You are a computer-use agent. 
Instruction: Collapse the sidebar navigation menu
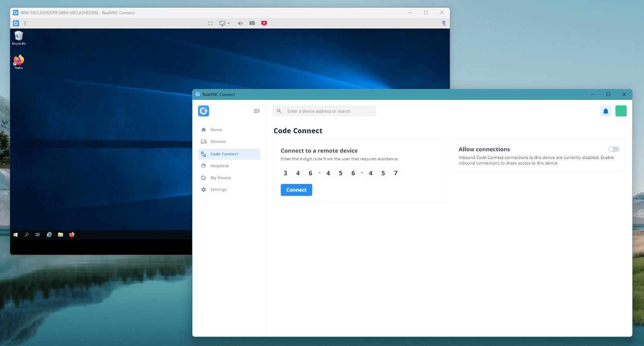click(256, 111)
